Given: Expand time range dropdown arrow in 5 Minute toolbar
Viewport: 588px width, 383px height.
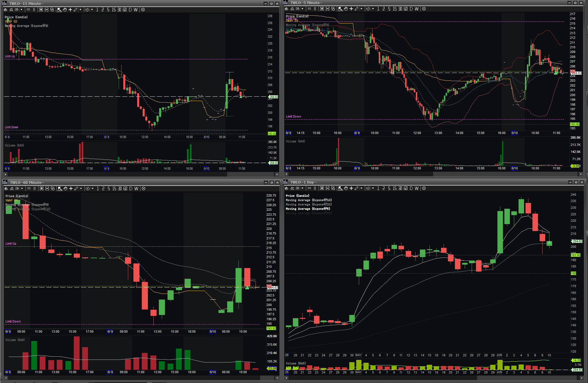Looking at the screenshot, I should 373,9.
